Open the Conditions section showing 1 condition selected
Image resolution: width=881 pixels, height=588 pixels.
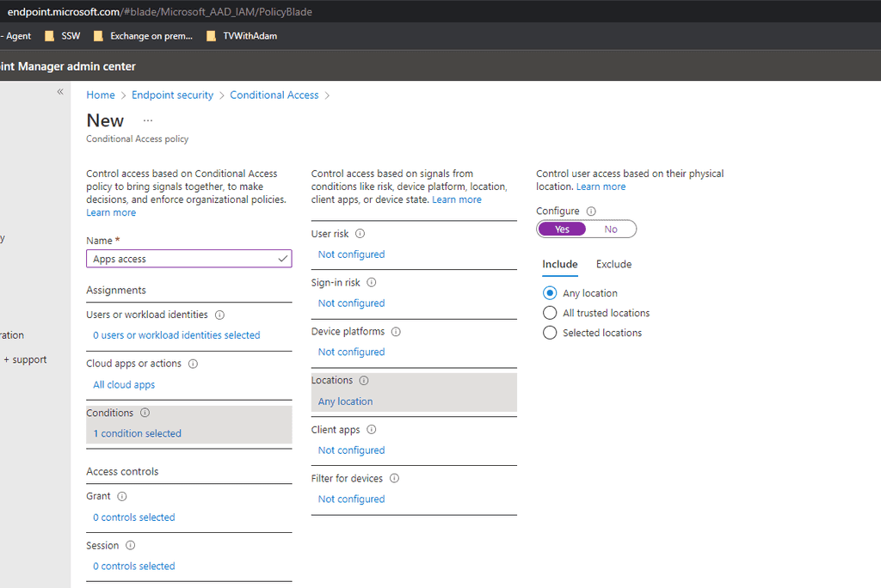(136, 433)
